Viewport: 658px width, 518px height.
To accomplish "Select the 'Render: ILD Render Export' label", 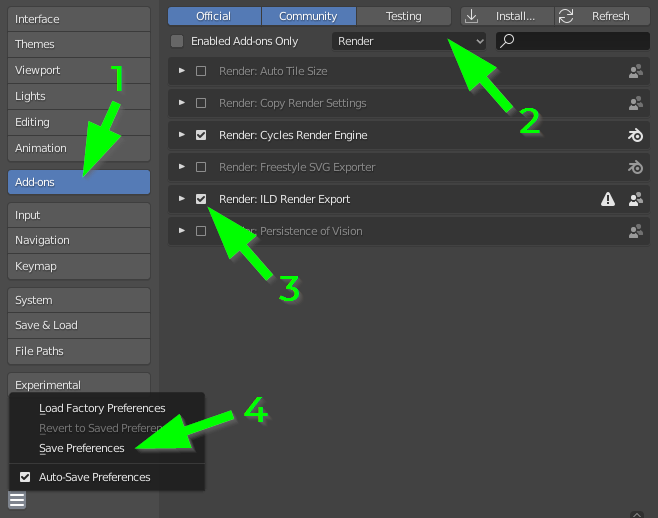I will tap(284, 199).
